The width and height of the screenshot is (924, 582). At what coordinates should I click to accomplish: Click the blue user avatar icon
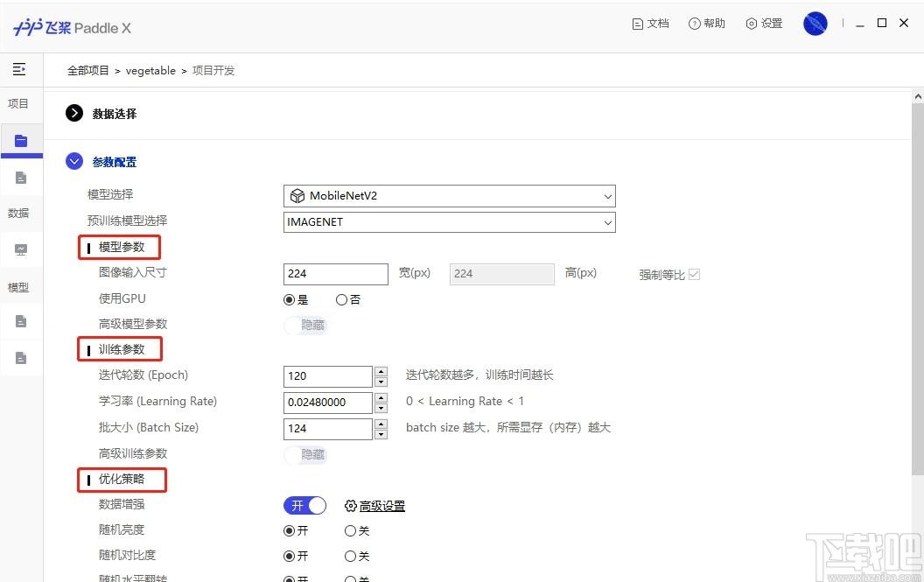click(815, 24)
